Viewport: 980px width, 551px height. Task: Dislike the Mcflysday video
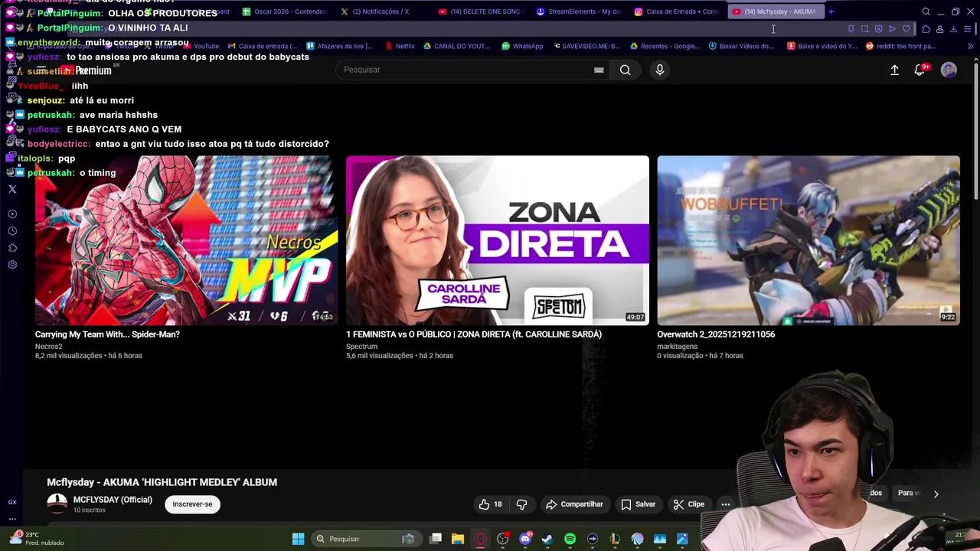pos(521,504)
